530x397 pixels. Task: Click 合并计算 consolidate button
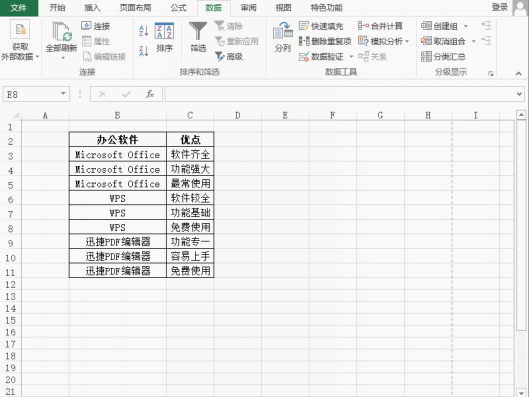click(380, 26)
